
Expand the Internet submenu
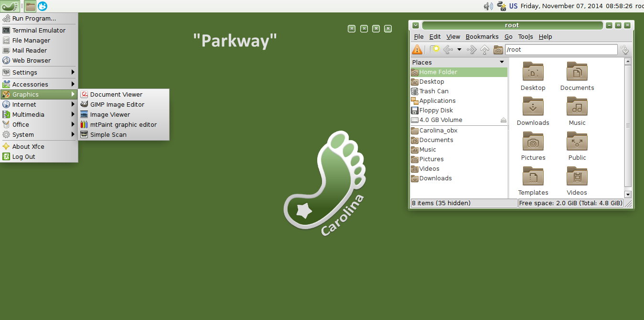(x=39, y=104)
